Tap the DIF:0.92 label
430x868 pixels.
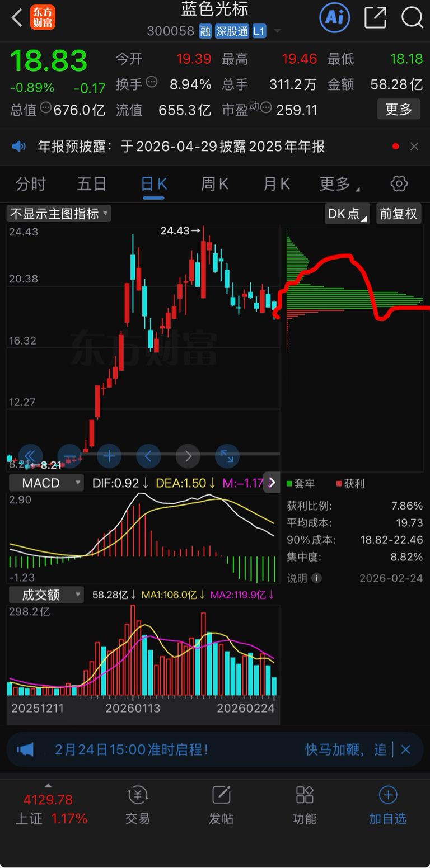pyautogui.click(x=120, y=483)
